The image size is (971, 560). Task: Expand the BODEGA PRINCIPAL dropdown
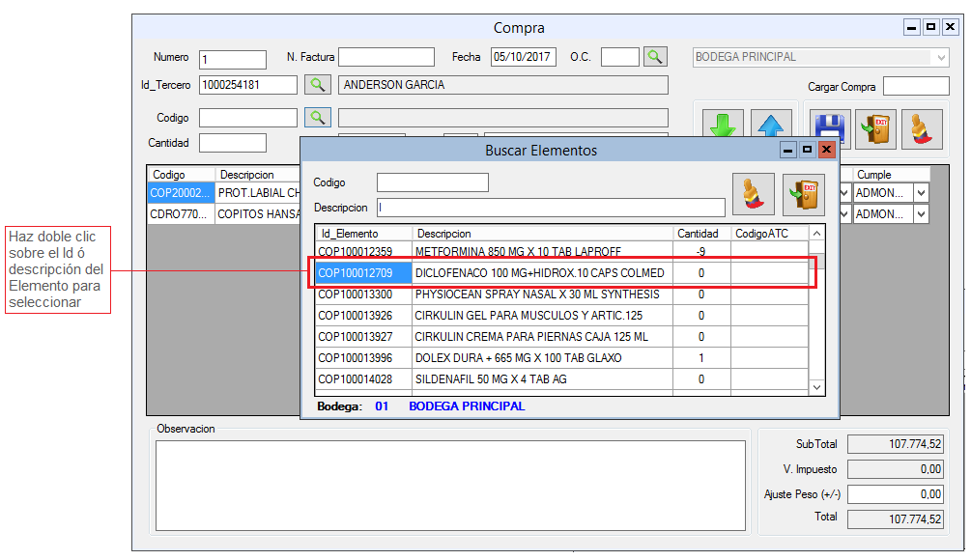pyautogui.click(x=941, y=58)
